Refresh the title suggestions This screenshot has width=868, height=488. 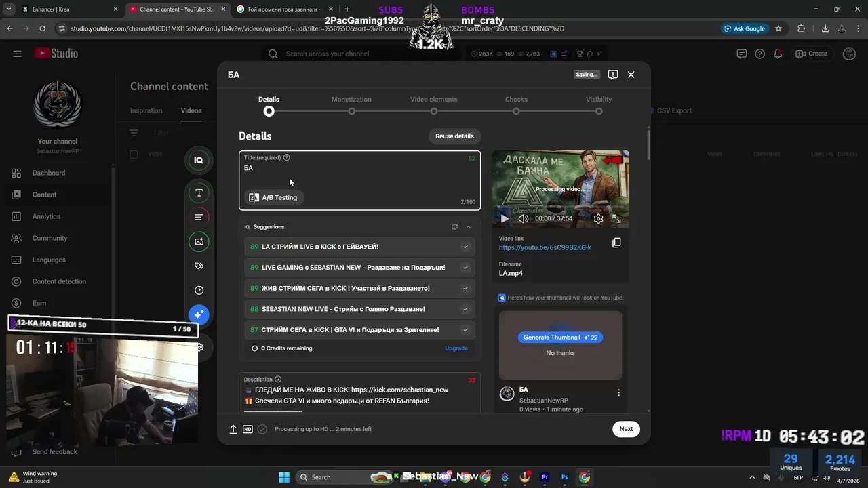[x=454, y=227]
